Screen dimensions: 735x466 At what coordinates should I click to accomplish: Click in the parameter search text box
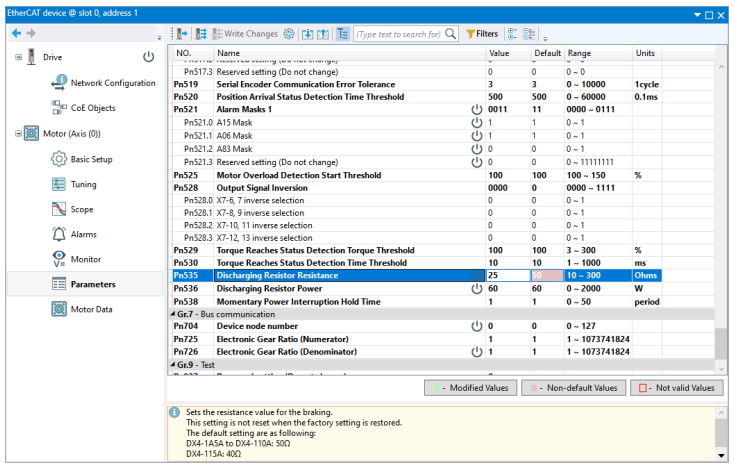(399, 34)
